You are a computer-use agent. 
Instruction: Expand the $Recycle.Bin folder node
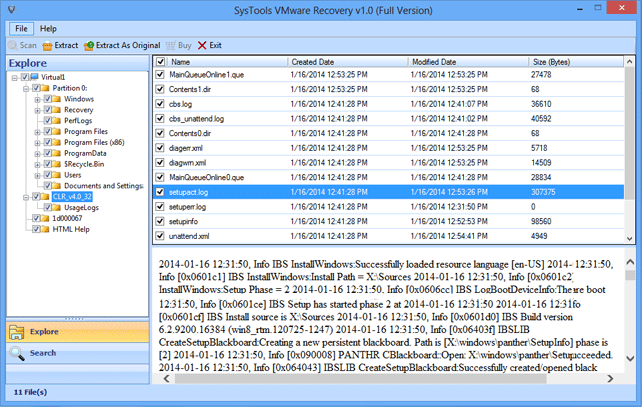[x=37, y=164]
